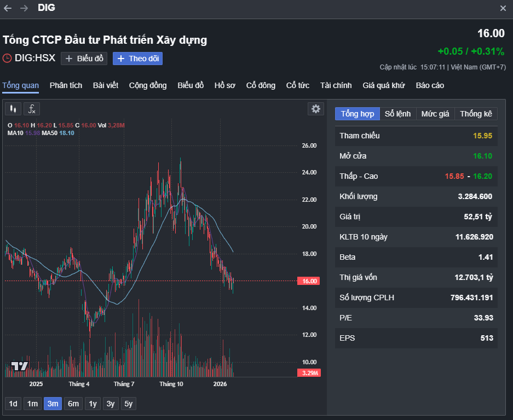Open the candlestick chart type selector
Screen dimensions: 513x420
point(13,109)
